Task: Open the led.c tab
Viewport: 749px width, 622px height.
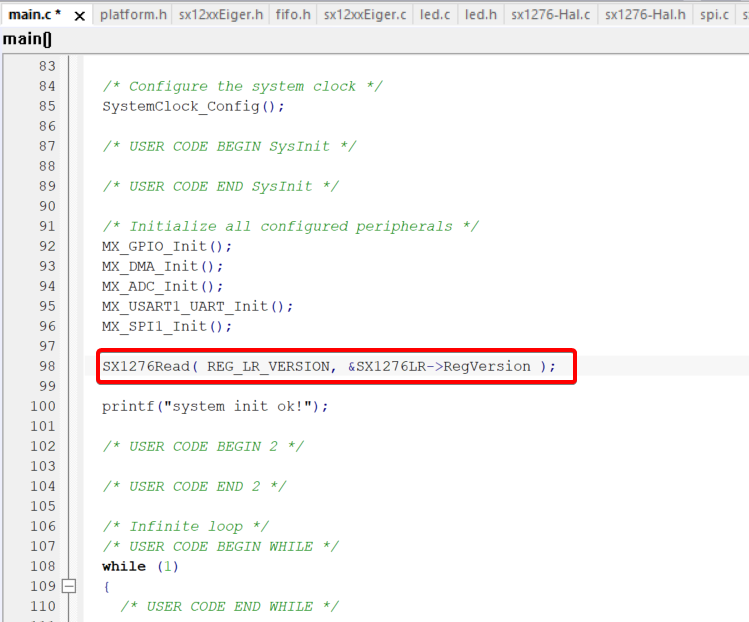Action: 434,15
